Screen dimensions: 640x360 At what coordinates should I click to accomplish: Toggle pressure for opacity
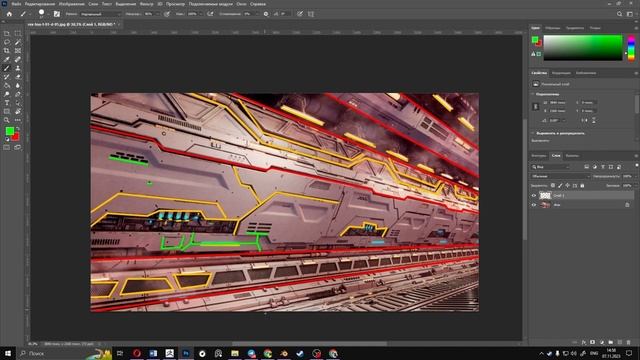pos(167,14)
